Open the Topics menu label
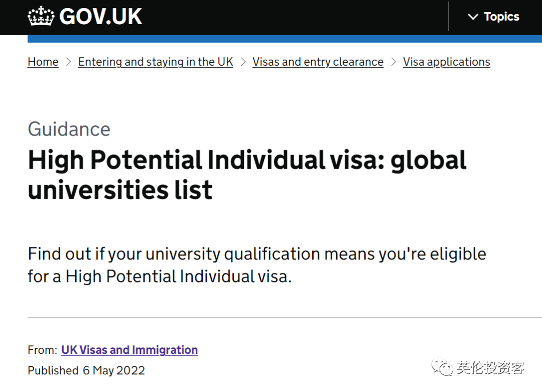Viewport: 542px width, 392px height. click(x=501, y=17)
